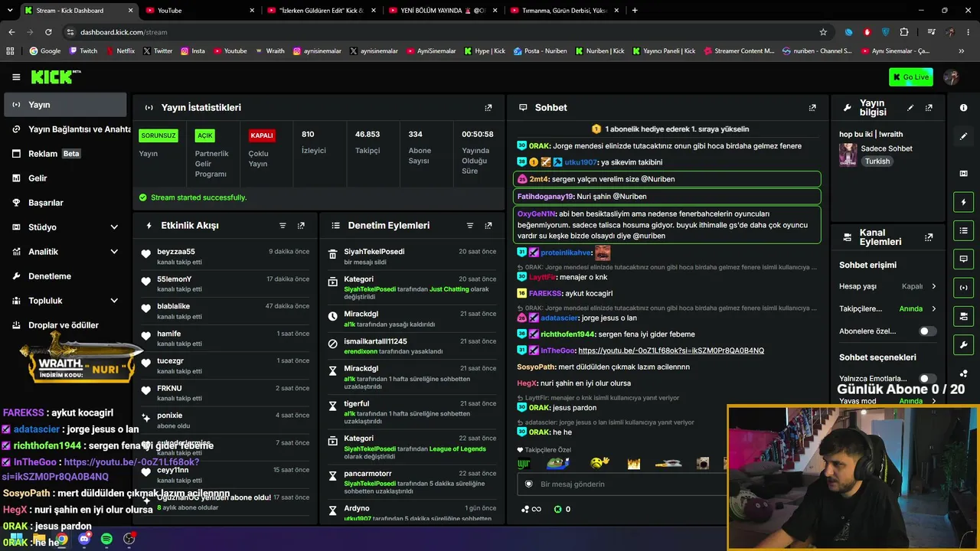Click the 'SiyahTekelPosedi' moderation entry
Screen dimensions: 980x551
(411, 256)
